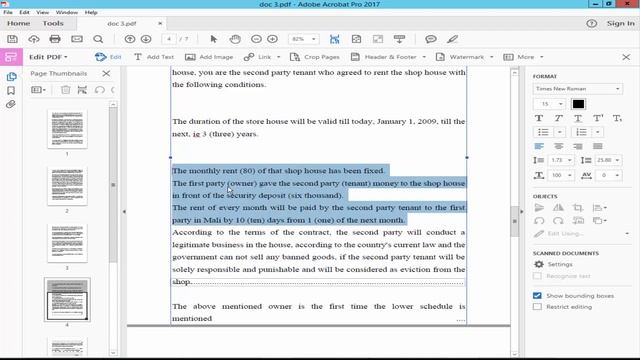This screenshot has width=640, height=360.
Task: Open the Window menu
Action: [x=67, y=12]
